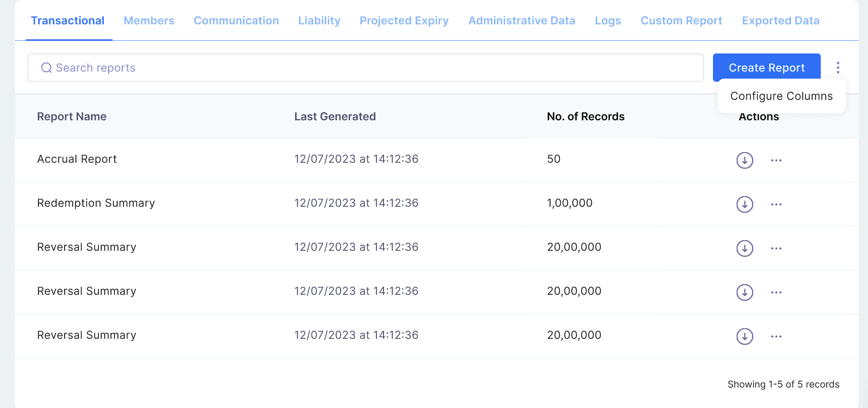Download the first Reversal Summary report
The image size is (868, 408).
pyautogui.click(x=744, y=248)
